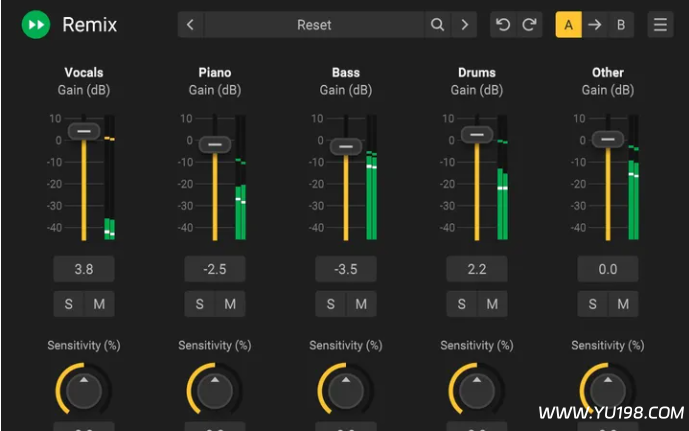Solo the Drums stem

(461, 304)
